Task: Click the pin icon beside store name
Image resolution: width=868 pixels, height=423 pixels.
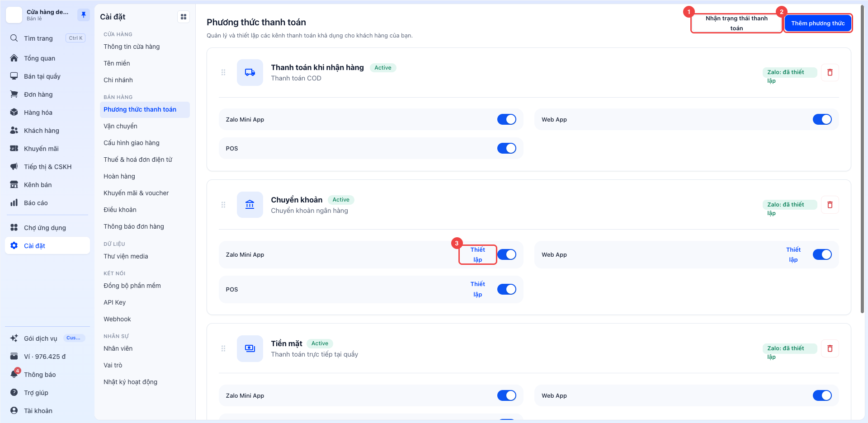Action: pyautogui.click(x=84, y=15)
